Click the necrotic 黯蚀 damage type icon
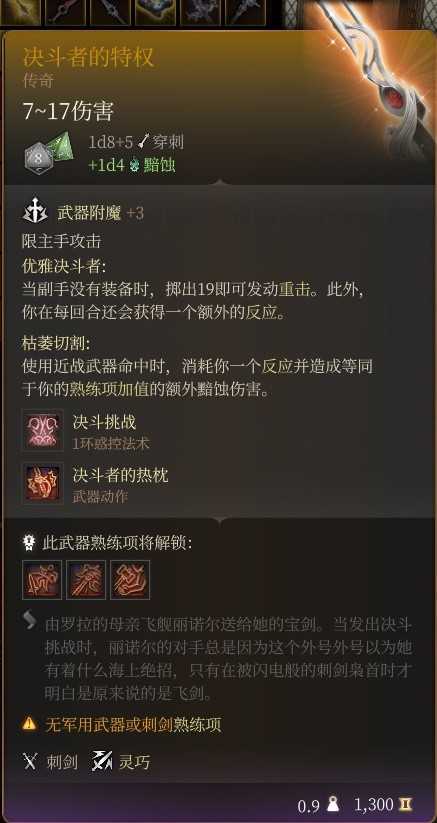The image size is (437, 823). pyautogui.click(x=134, y=165)
